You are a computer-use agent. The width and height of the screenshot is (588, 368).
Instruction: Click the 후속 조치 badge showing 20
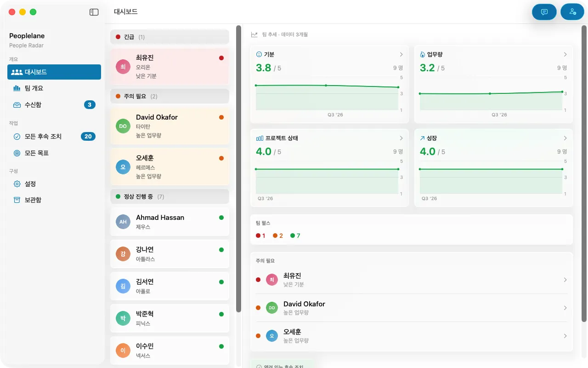[x=88, y=137]
